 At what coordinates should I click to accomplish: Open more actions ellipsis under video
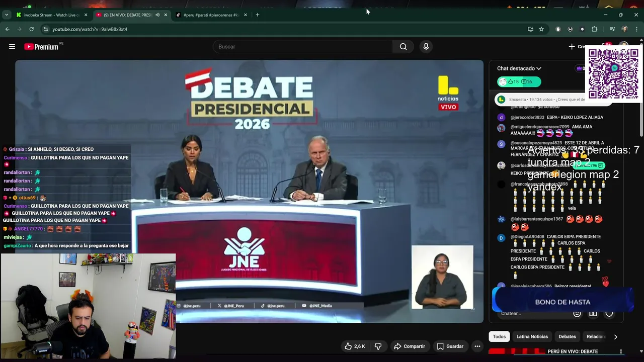click(477, 346)
